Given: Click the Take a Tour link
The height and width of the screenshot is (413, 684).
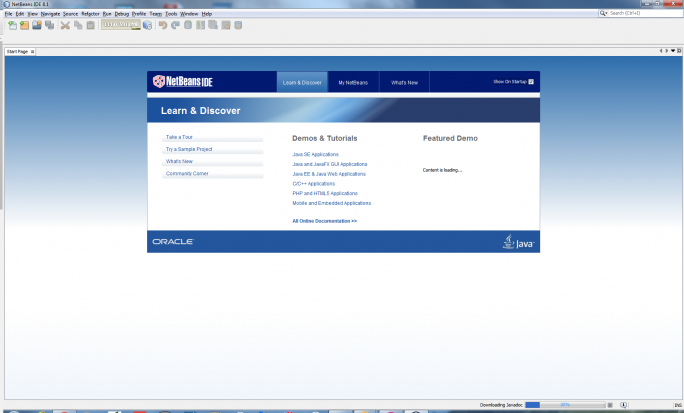Looking at the screenshot, I should click(x=179, y=137).
